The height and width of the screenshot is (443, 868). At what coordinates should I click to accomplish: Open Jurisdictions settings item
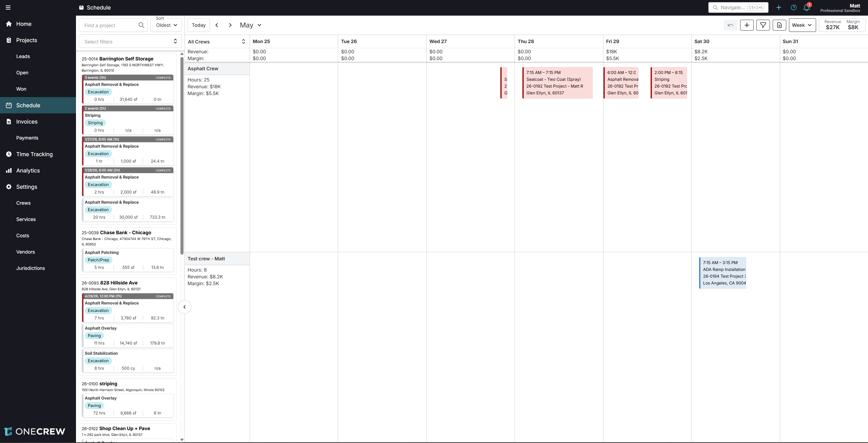click(31, 268)
